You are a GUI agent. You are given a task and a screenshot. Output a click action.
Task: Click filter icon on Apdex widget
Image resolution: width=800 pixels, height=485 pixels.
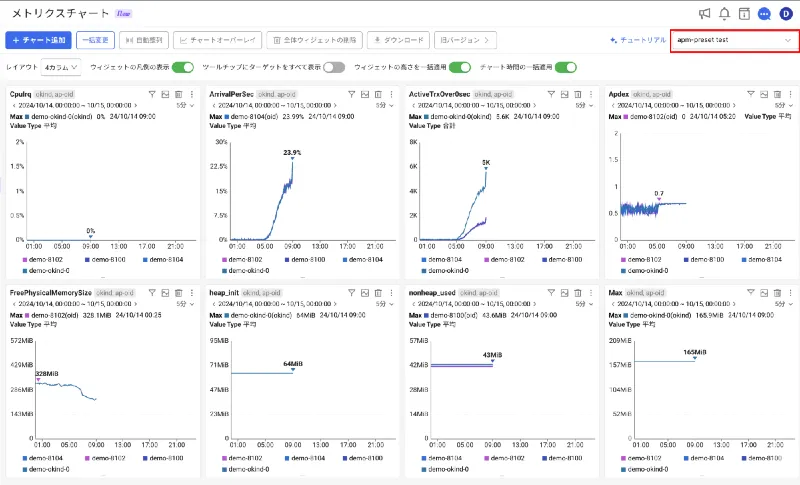751,94
